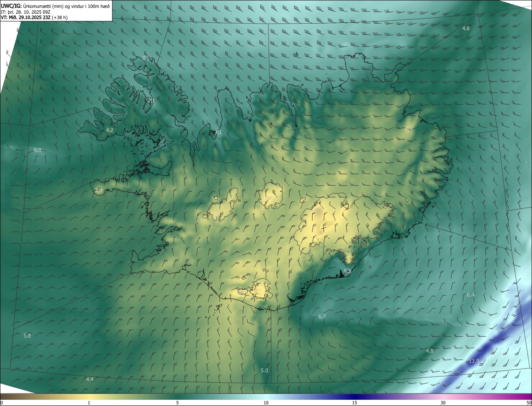
Task: Click the 13.9 value on the blue precipitation band
Action: click(474, 361)
